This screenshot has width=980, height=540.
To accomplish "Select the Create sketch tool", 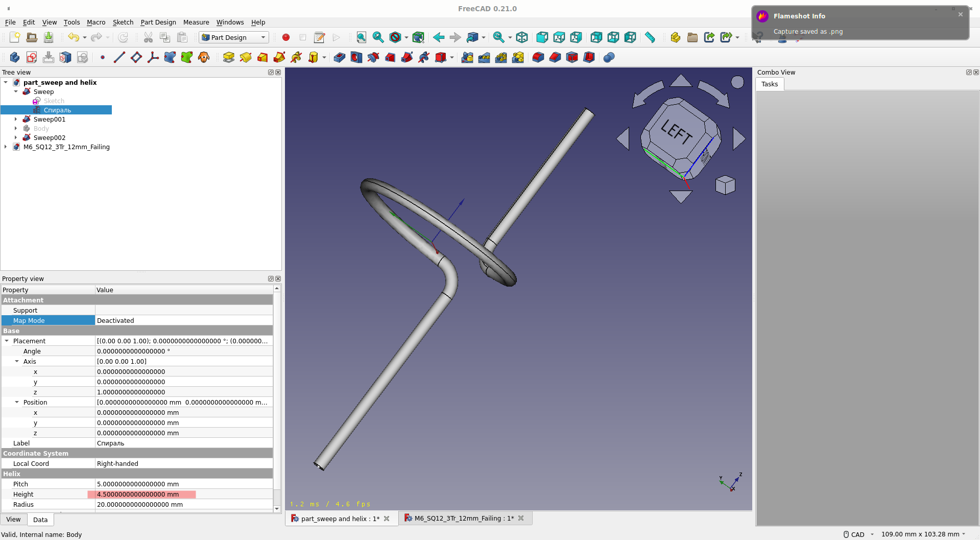I will [x=32, y=57].
